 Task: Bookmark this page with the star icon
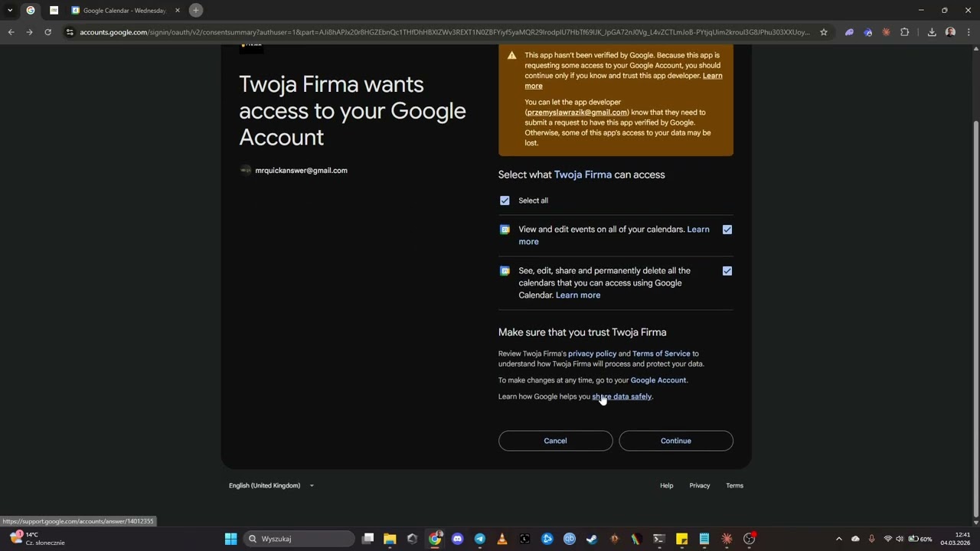click(x=824, y=32)
